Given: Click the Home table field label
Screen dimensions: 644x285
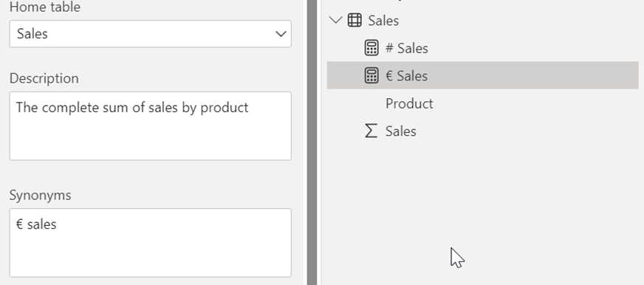Looking at the screenshot, I should (45, 7).
